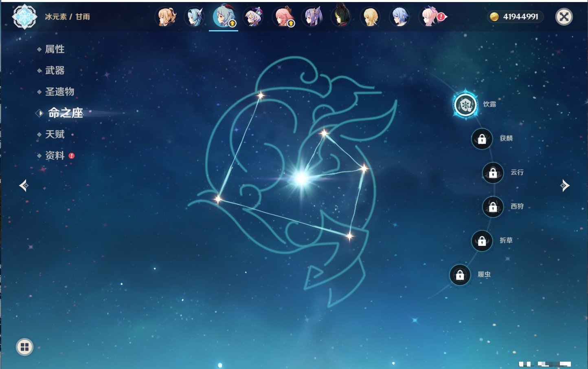This screenshot has width=588, height=369.
Task: Switch to the blonde Traveler portrait
Action: point(370,17)
